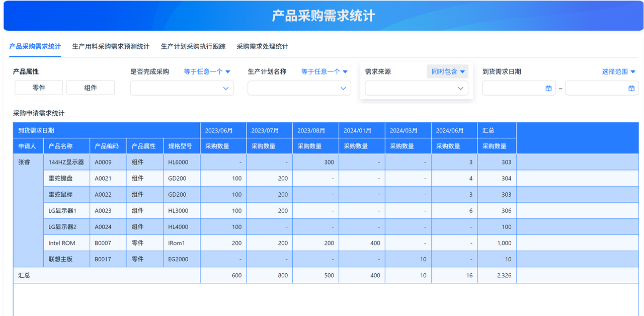Click the 采购申请需求统计 section title
The image size is (644, 316).
[x=39, y=113]
